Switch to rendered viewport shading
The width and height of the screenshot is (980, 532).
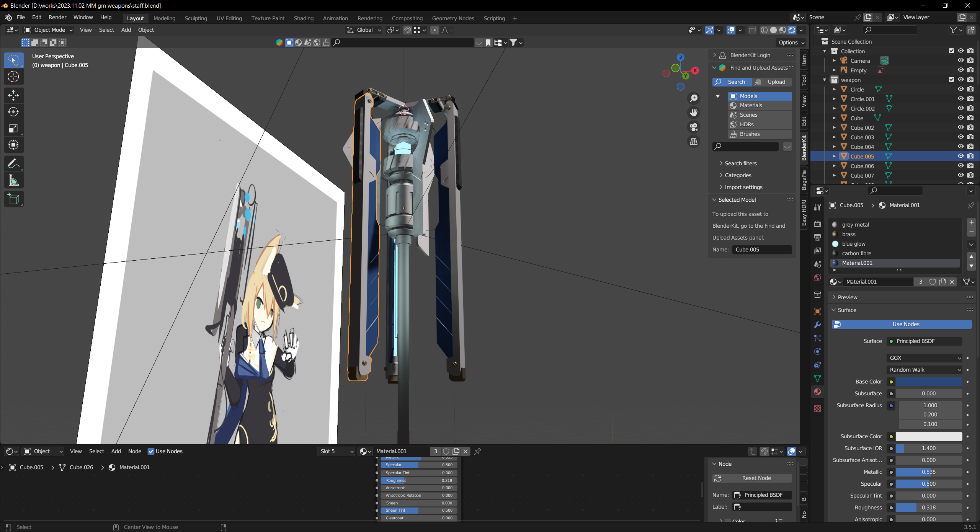pyautogui.click(x=792, y=30)
